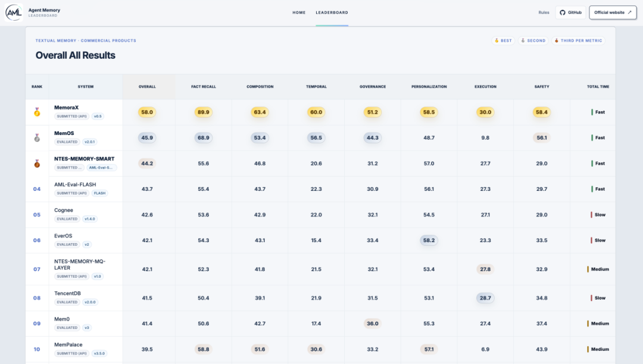The width and height of the screenshot is (643, 364).
Task: Click the TEMPORAL column header
Action: (316, 87)
